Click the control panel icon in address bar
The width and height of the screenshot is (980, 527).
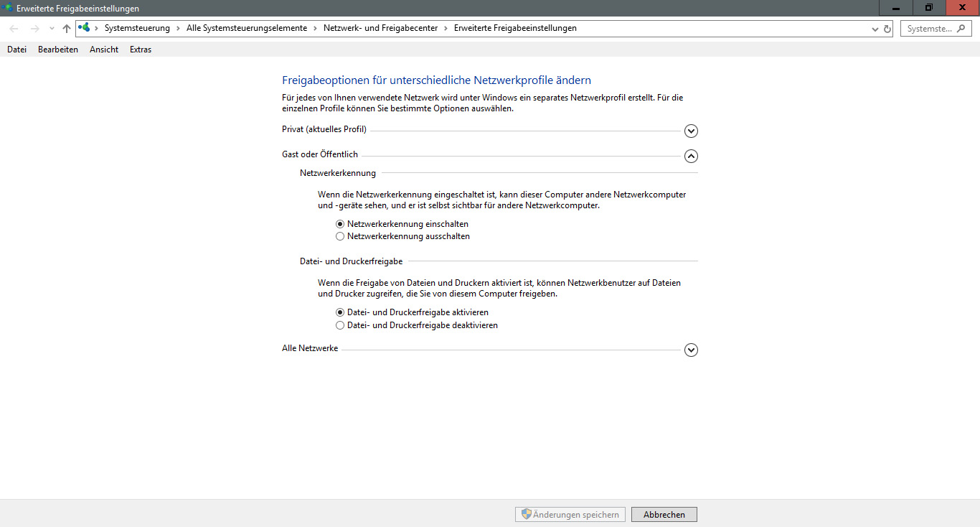(x=85, y=28)
